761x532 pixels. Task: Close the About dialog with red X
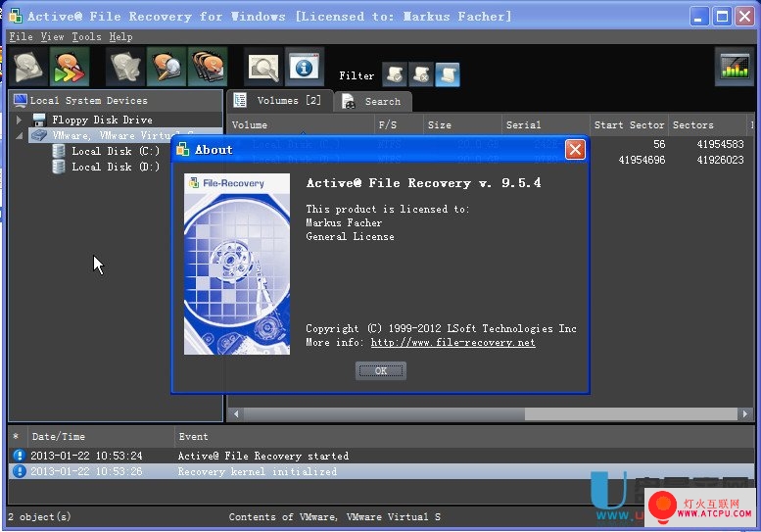point(575,150)
